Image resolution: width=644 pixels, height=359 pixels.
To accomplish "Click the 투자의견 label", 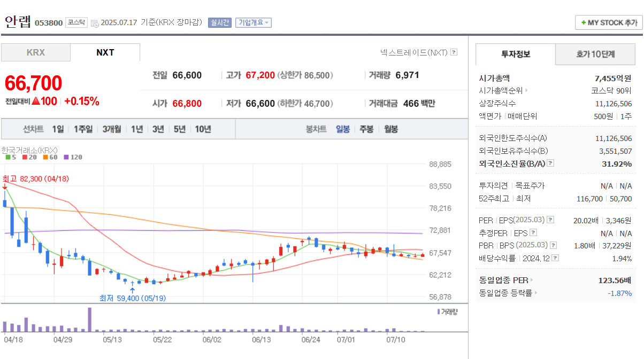I will [493, 186].
